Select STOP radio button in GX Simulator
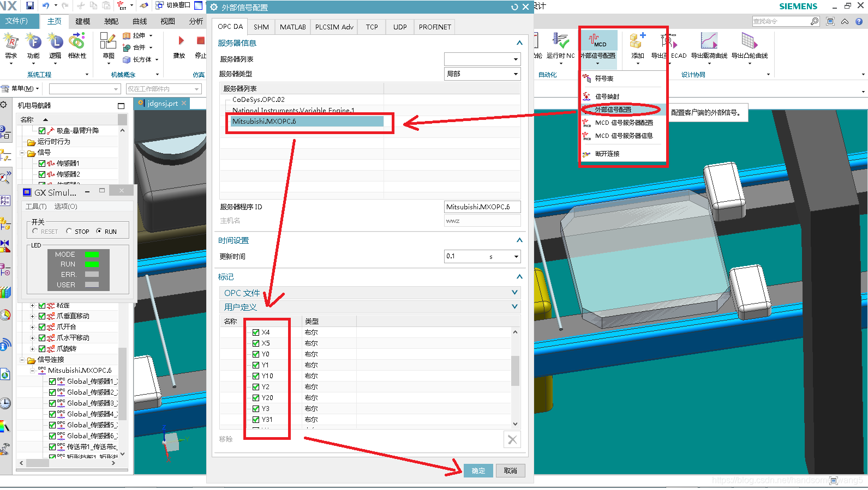The width and height of the screenshot is (868, 490). (69, 231)
